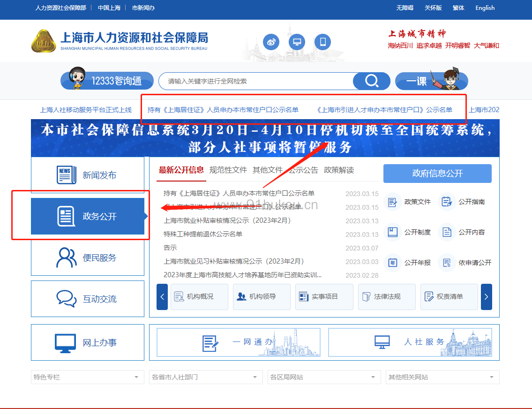Open 政策文件 icon in government info panel
The height and width of the screenshot is (409, 532).
(392, 202)
